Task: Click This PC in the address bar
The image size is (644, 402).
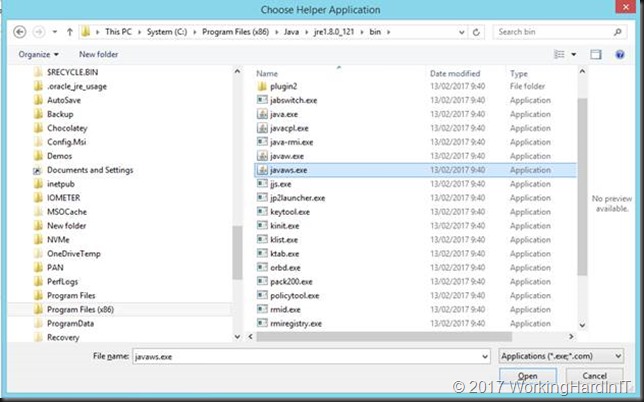Action: tap(118, 32)
